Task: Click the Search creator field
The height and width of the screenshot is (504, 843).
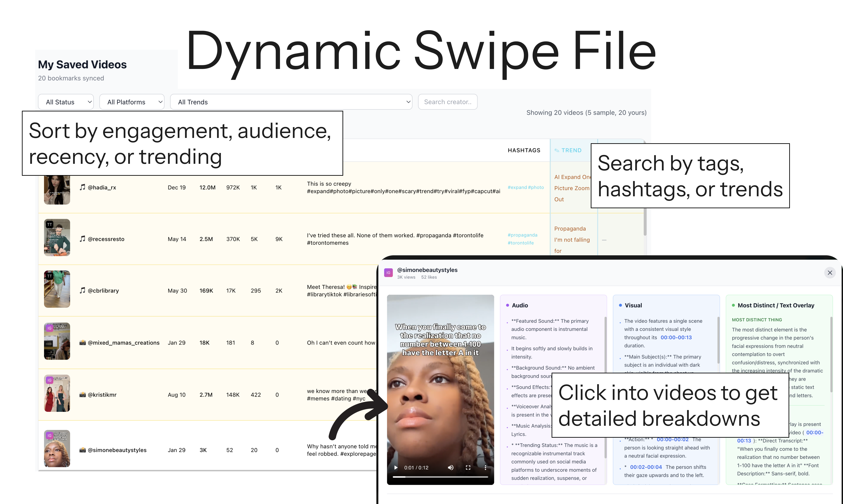Action: pos(448,101)
